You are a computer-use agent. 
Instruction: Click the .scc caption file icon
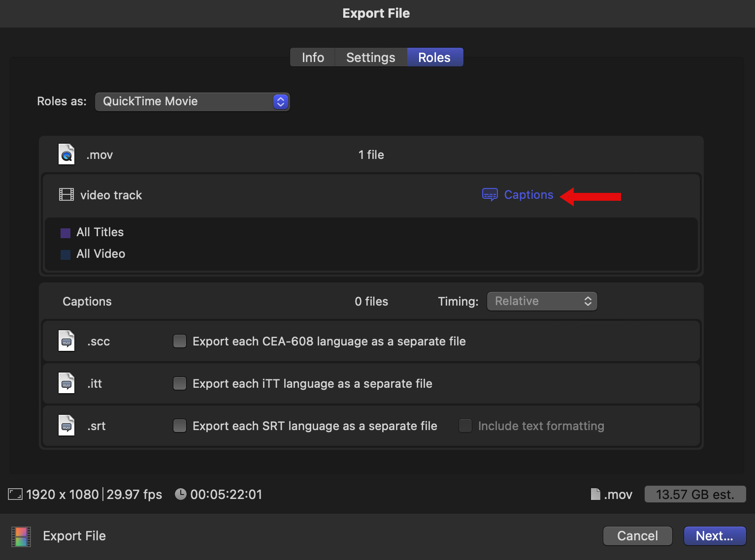pos(66,341)
